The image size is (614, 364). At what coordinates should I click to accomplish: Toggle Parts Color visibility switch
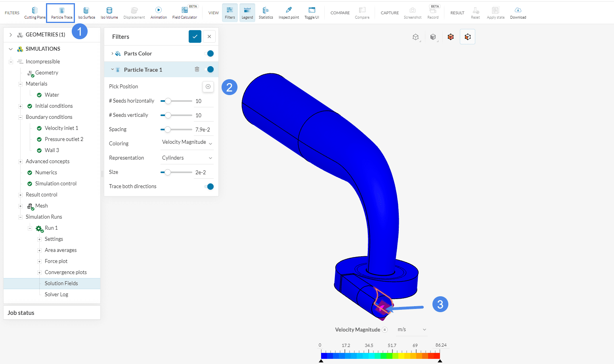point(210,53)
